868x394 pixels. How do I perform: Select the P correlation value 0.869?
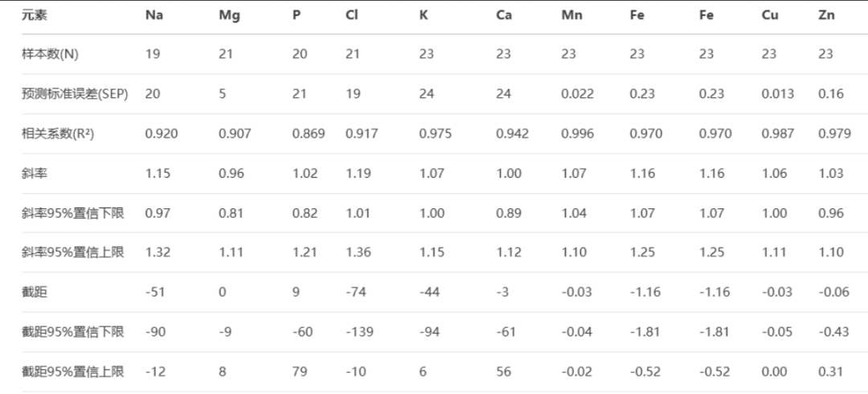pyautogui.click(x=308, y=133)
